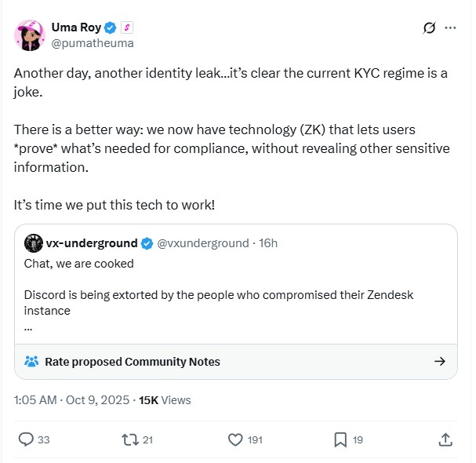Click the share upload icon
Screen dimensions: 476x463
click(445, 439)
